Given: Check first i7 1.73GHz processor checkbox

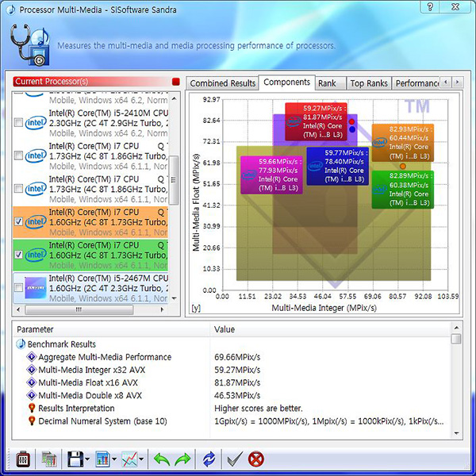Looking at the screenshot, I should coord(18,155).
